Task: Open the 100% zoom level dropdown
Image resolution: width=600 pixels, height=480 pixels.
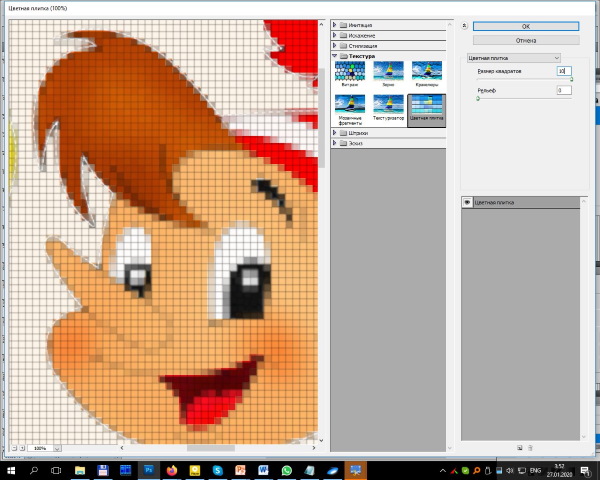Action: click(x=57, y=448)
